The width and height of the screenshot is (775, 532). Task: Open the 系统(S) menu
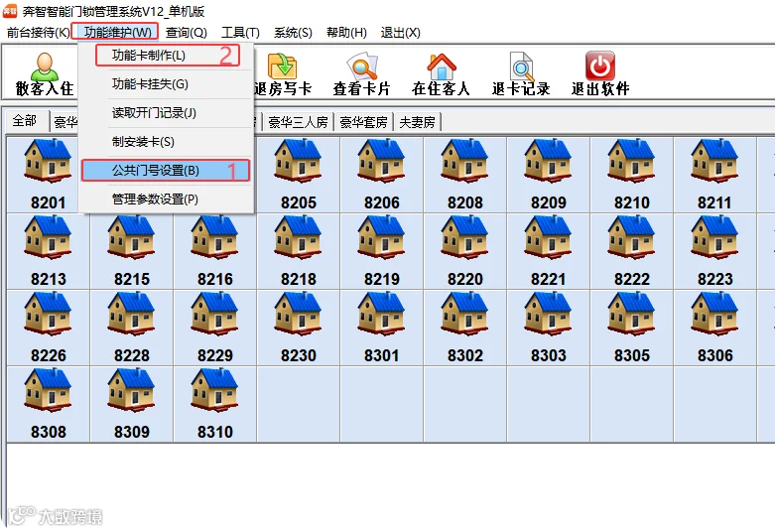(293, 33)
